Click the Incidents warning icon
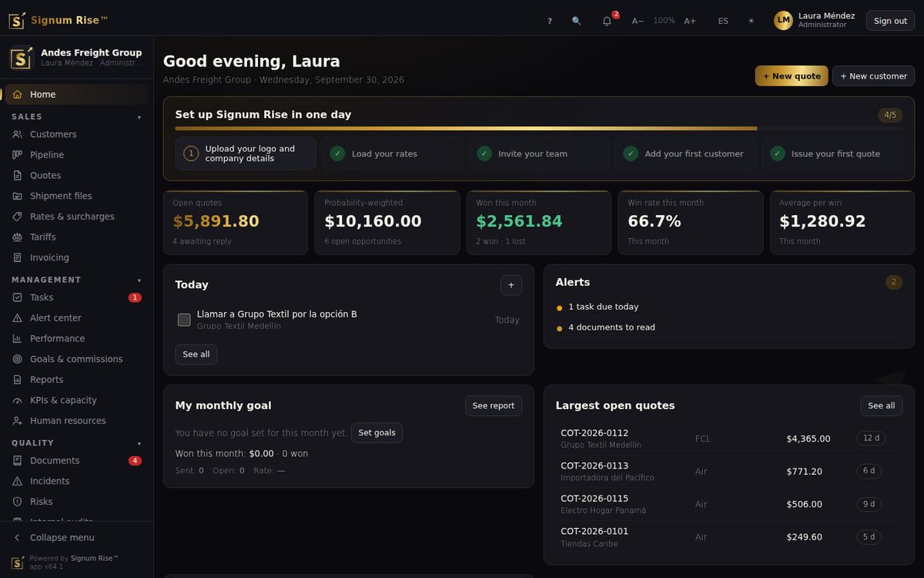The height and width of the screenshot is (578, 924). point(17,481)
